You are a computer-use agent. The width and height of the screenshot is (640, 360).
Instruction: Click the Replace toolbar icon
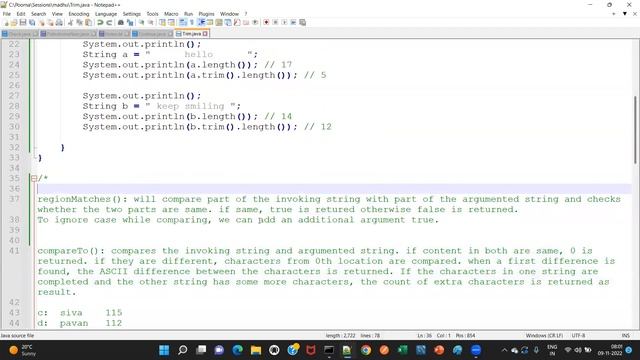pyautogui.click(x=130, y=22)
